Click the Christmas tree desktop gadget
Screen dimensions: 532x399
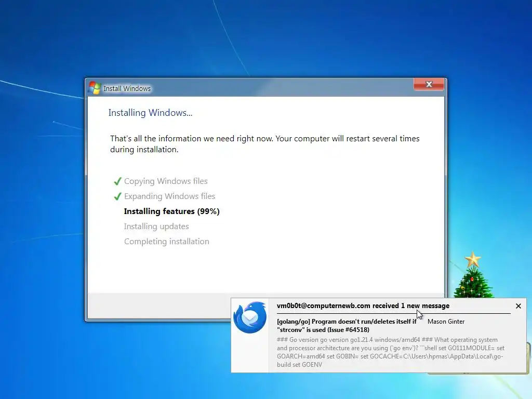tap(473, 275)
